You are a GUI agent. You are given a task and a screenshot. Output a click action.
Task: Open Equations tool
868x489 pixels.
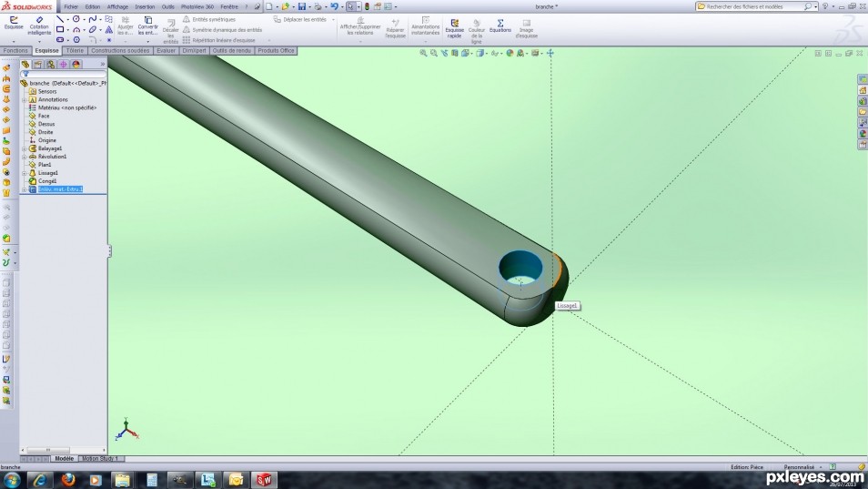pos(500,25)
